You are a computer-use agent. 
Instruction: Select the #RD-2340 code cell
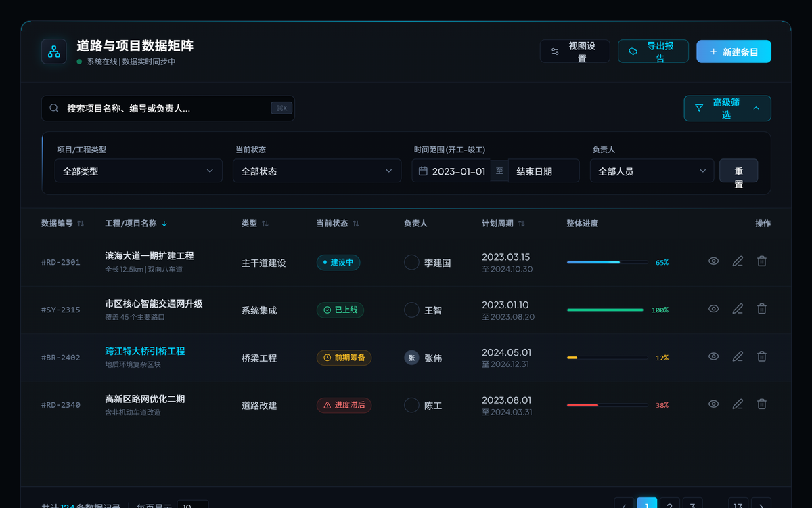click(61, 405)
